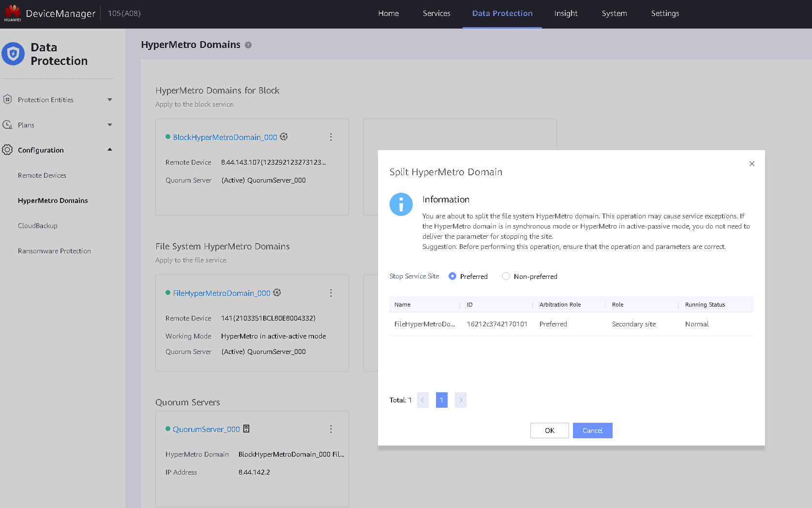Open the Services tab

pos(436,14)
